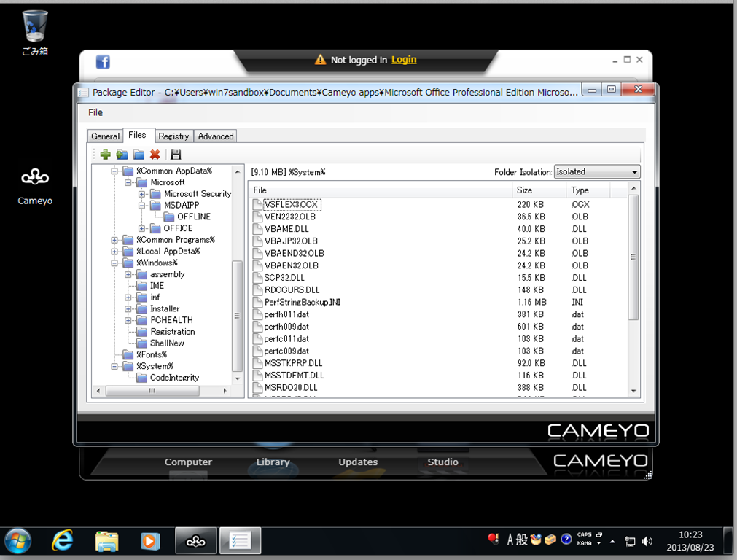737x560 pixels.
Task: Click the file list vertical scrollbar thumb
Action: 633,257
